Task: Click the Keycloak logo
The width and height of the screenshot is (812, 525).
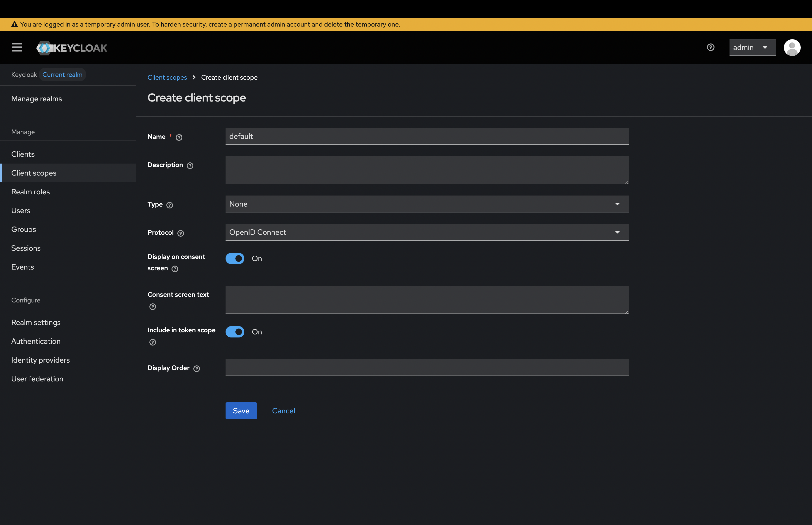Action: click(72, 48)
